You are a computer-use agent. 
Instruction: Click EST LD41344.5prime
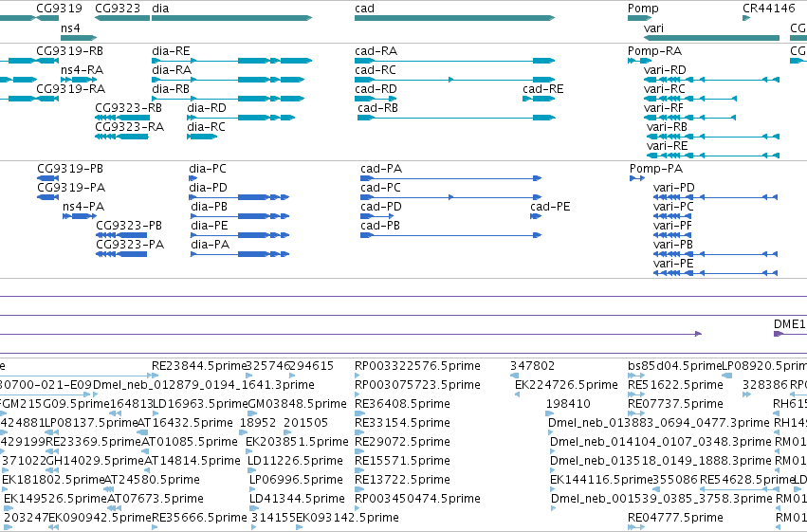pyautogui.click(x=297, y=499)
